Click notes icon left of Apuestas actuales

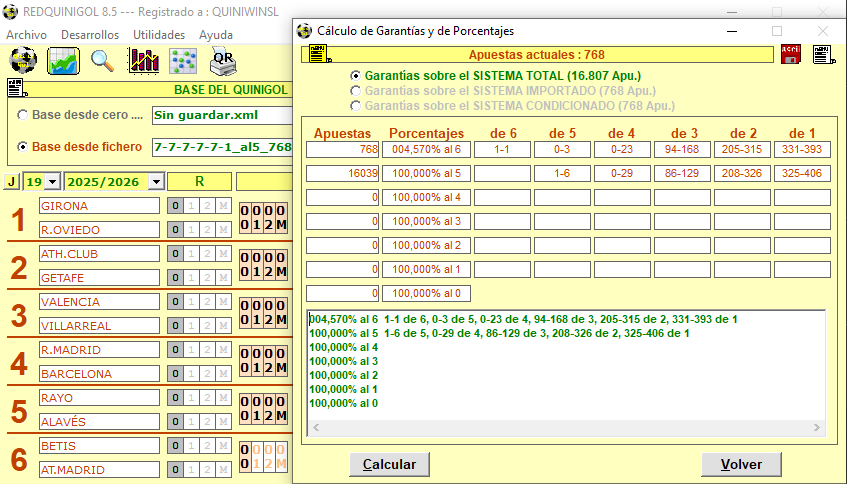(320, 54)
